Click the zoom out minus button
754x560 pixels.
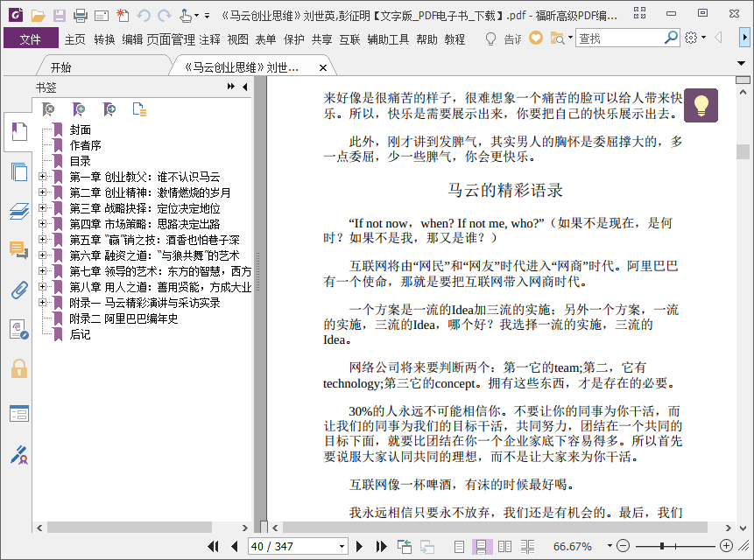tap(623, 546)
